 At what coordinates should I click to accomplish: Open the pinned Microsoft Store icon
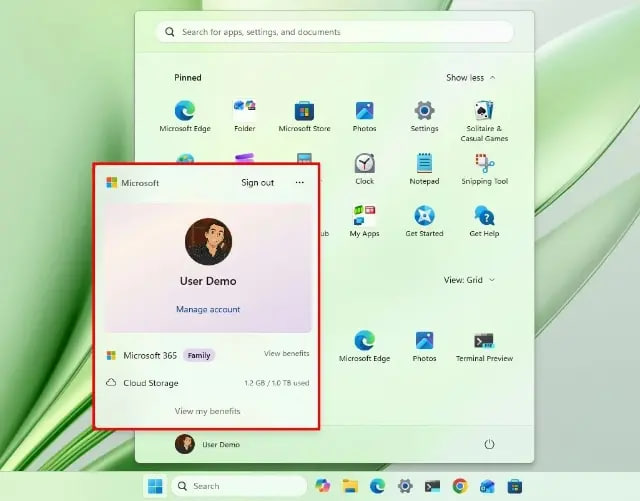tap(304, 117)
